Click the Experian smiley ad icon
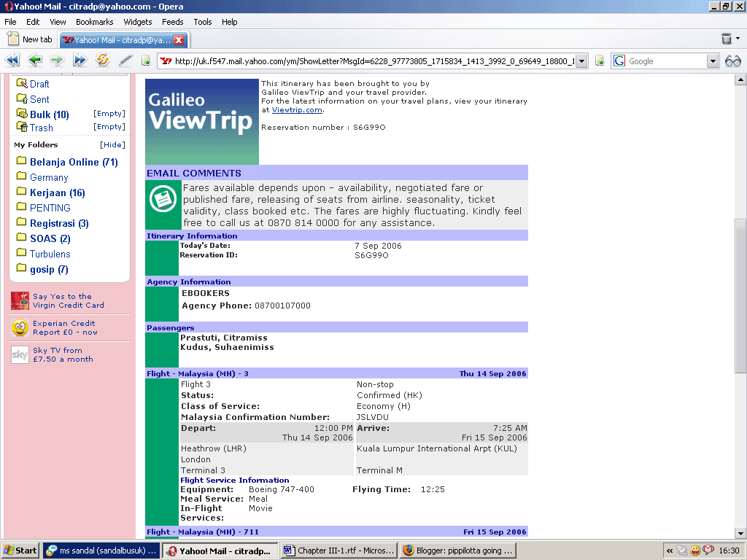The height and width of the screenshot is (560, 747). click(20, 327)
